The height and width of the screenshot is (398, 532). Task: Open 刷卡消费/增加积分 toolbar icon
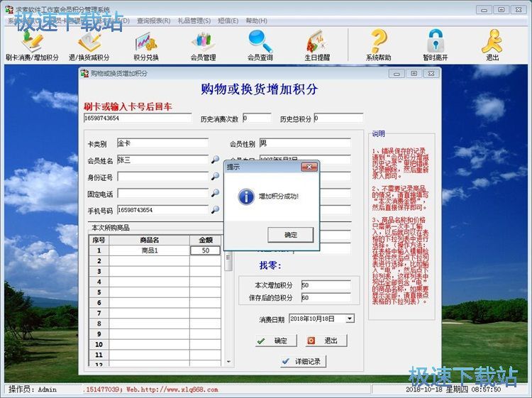(32, 46)
